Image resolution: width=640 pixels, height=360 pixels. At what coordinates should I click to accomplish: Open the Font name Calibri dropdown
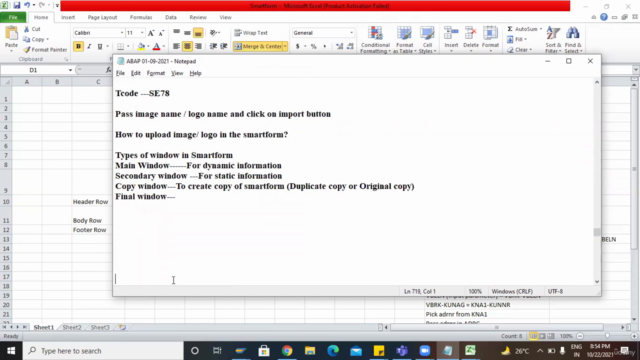tap(122, 33)
